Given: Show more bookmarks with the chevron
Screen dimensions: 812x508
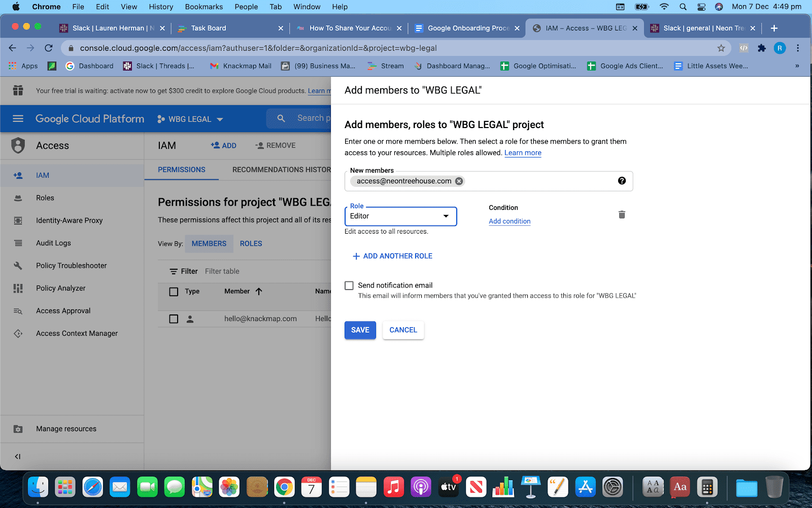Looking at the screenshot, I should click(x=797, y=66).
